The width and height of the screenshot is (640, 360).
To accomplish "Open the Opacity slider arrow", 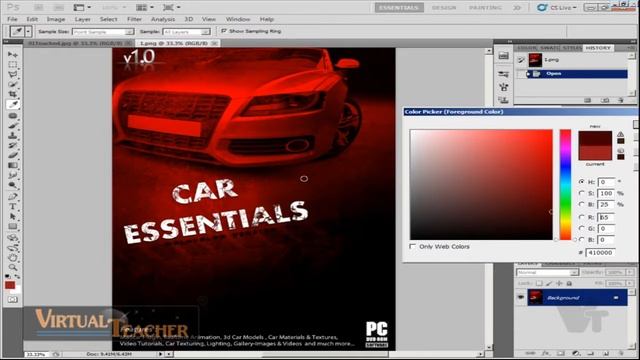I will point(630,272).
